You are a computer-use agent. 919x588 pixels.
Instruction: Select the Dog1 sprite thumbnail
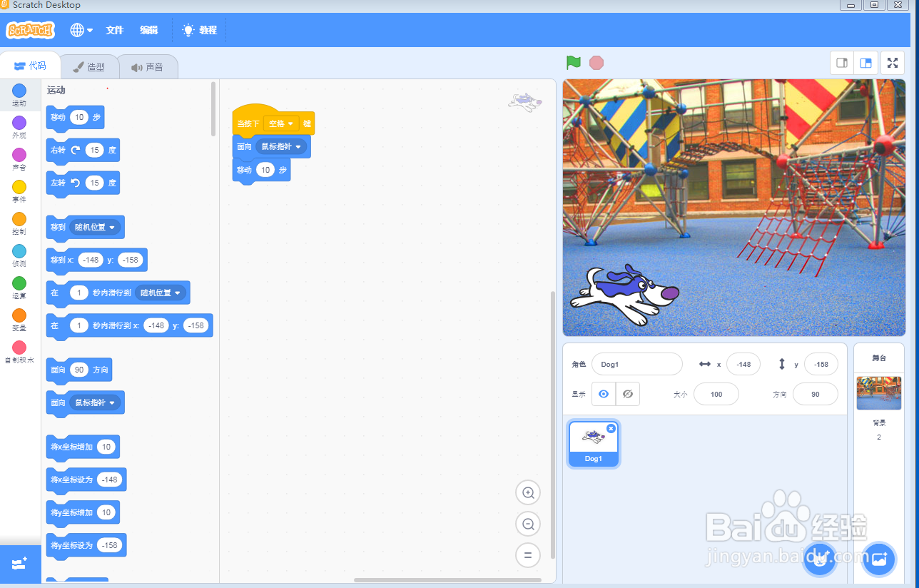coord(594,443)
